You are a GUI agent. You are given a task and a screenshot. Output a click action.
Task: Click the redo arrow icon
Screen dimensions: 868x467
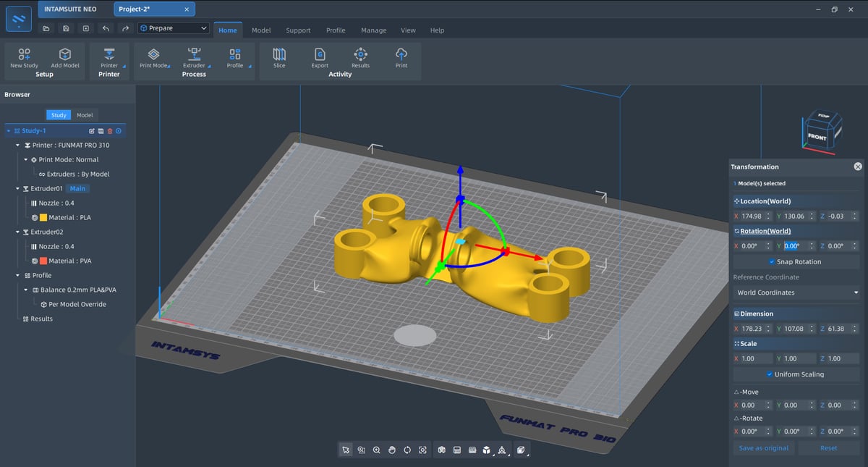[x=126, y=28]
